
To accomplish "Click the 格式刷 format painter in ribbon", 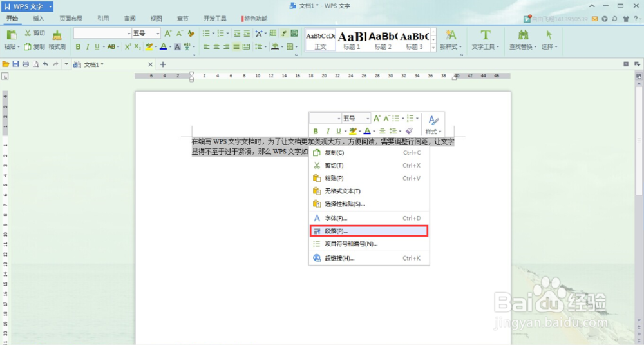I will [x=57, y=40].
